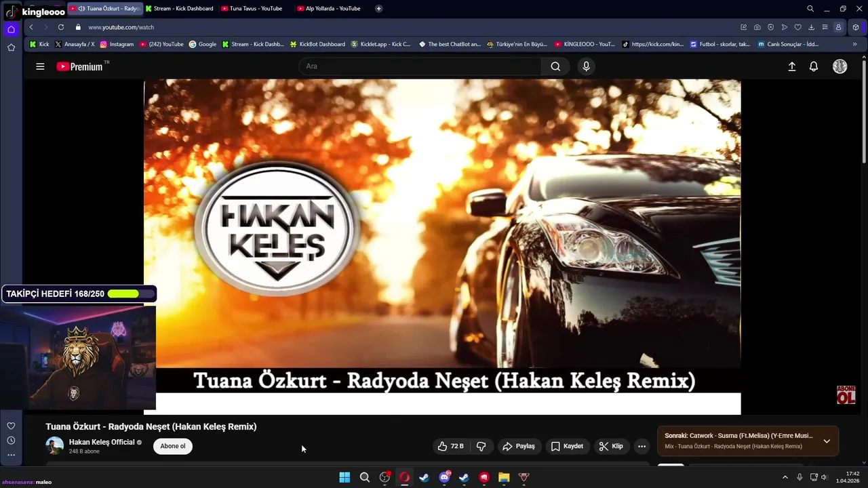Open Windows taskbar search

pyautogui.click(x=365, y=477)
